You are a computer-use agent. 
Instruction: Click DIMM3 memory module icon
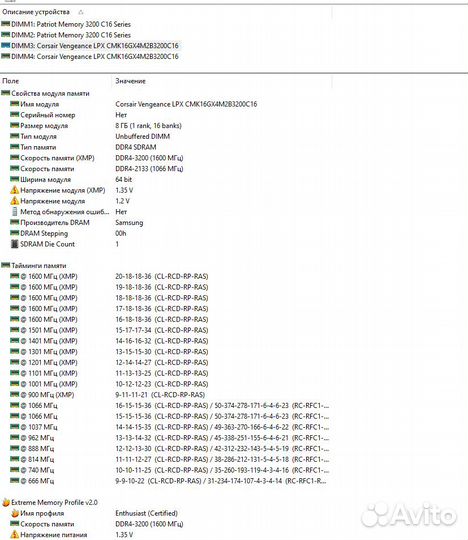click(6, 45)
